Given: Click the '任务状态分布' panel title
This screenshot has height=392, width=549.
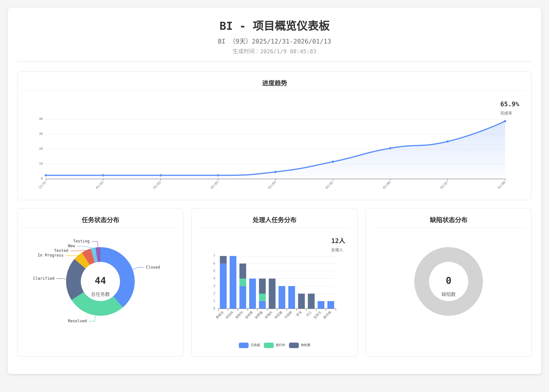Looking at the screenshot, I should [100, 220].
